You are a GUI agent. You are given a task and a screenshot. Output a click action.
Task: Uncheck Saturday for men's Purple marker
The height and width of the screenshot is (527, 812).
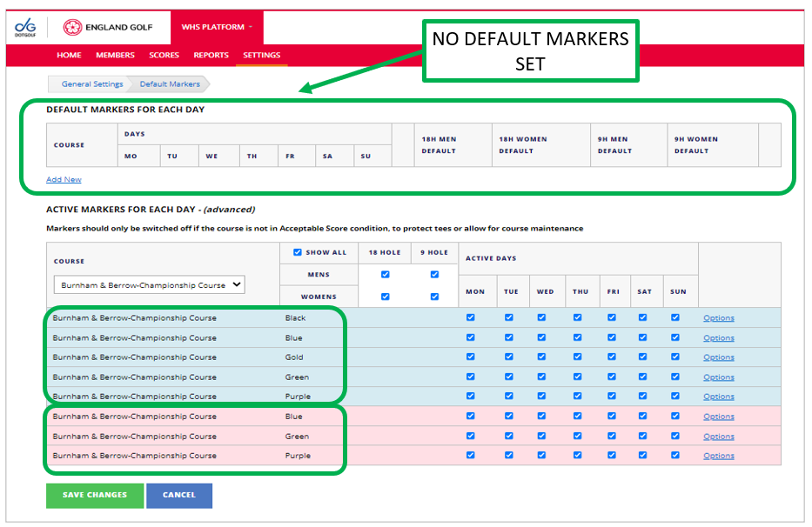642,396
